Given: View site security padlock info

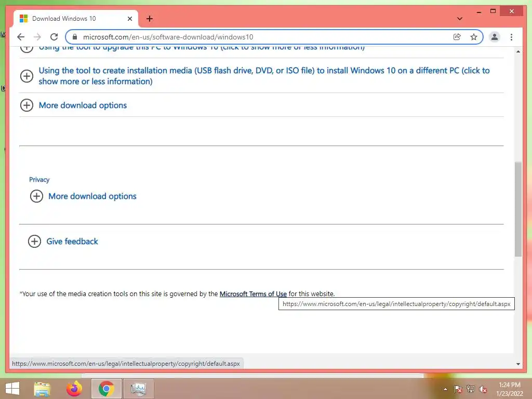Looking at the screenshot, I should pyautogui.click(x=75, y=37).
